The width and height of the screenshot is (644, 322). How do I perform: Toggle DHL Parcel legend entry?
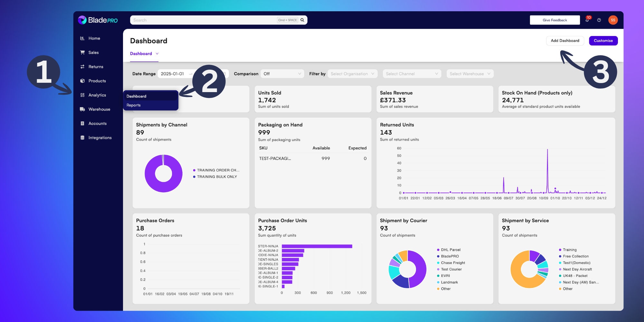tap(449, 250)
